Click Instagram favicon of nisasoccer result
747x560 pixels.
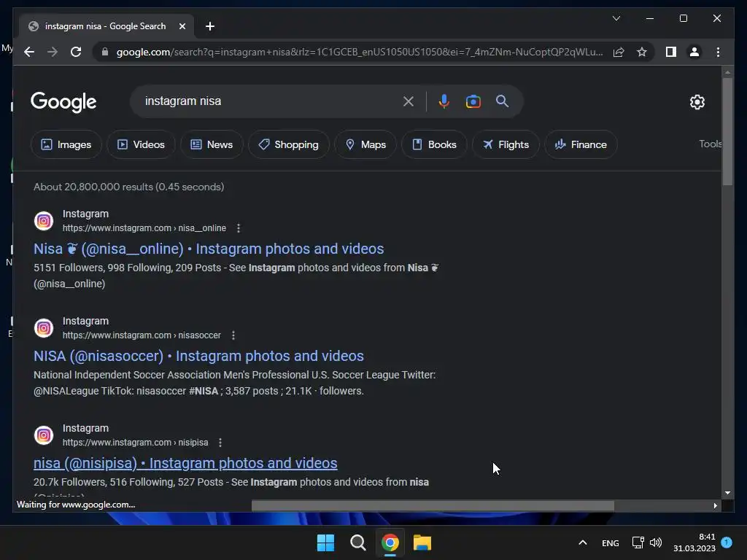pyautogui.click(x=44, y=328)
